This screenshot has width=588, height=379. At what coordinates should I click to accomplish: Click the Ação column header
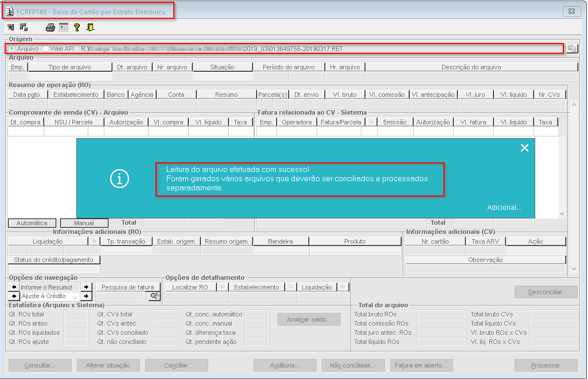click(535, 241)
